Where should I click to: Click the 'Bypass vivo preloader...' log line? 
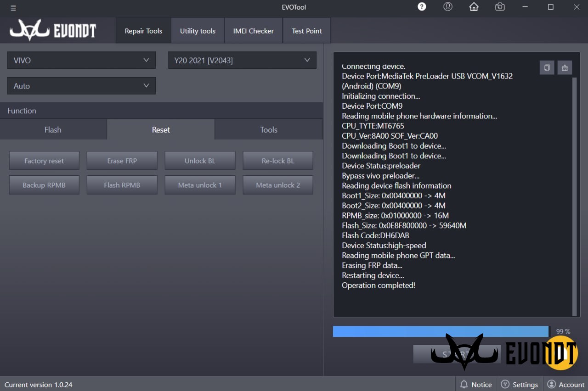tap(381, 176)
